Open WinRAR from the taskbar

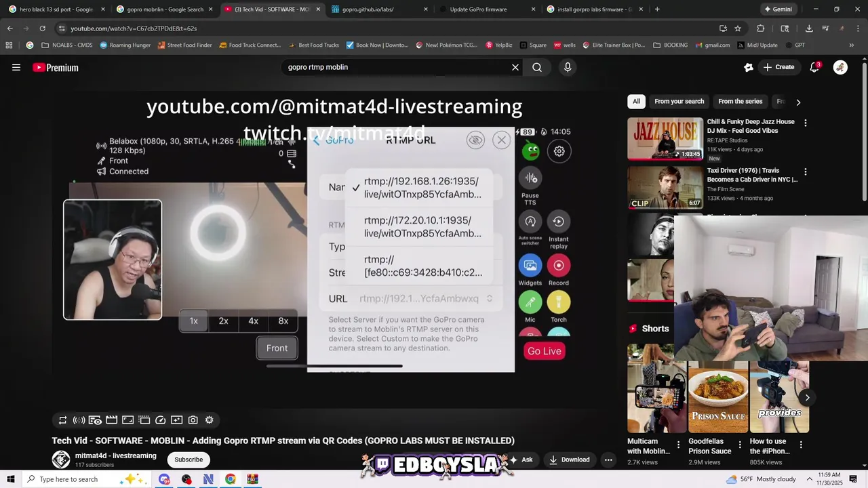pyautogui.click(x=252, y=479)
